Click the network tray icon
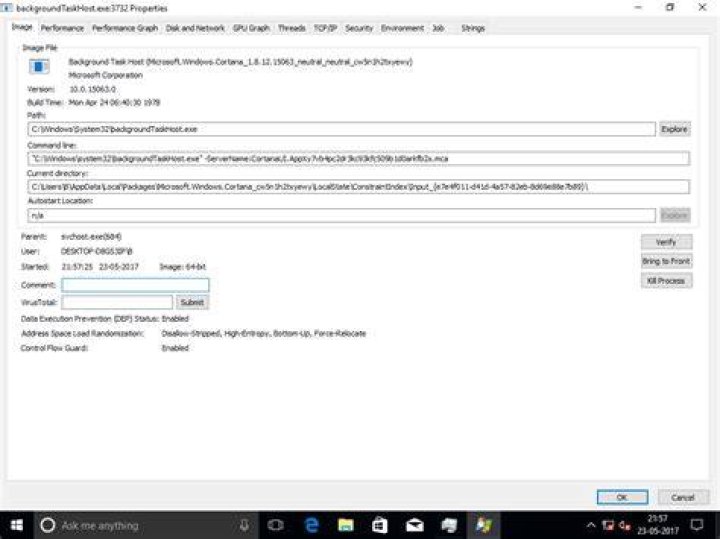 pos(608,525)
